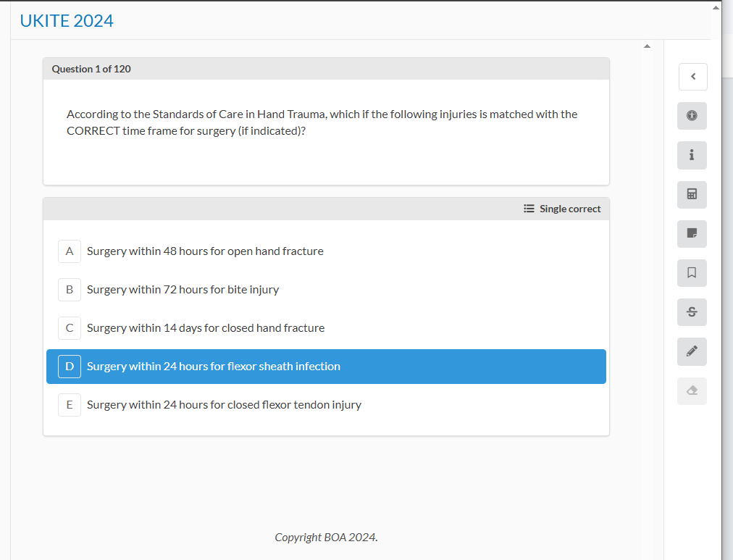Image resolution: width=733 pixels, height=560 pixels.
Task: Choose 'Surgery within 48 hours for open hand fracture'
Action: point(205,251)
